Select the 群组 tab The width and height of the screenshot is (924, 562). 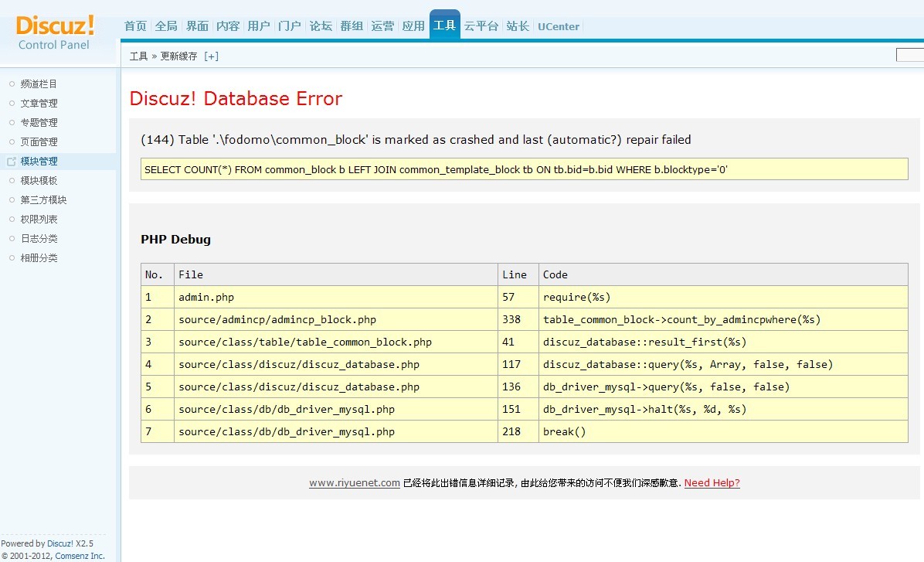point(352,26)
